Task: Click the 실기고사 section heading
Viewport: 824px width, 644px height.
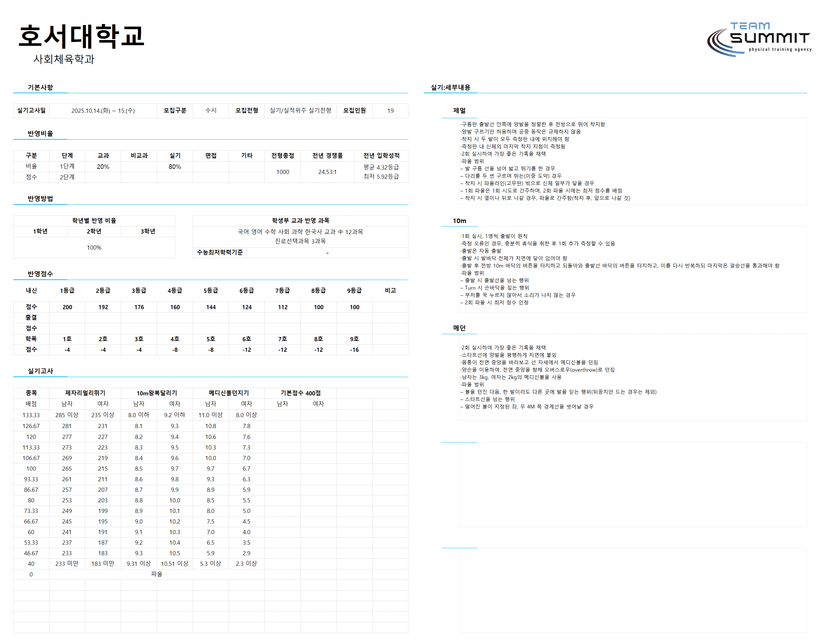Action: point(40,371)
